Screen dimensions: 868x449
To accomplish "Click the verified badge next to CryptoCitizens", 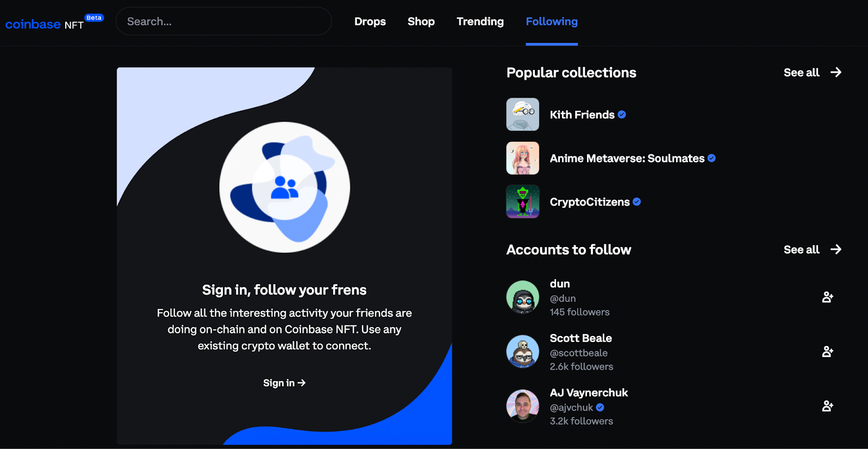I will pyautogui.click(x=637, y=202).
